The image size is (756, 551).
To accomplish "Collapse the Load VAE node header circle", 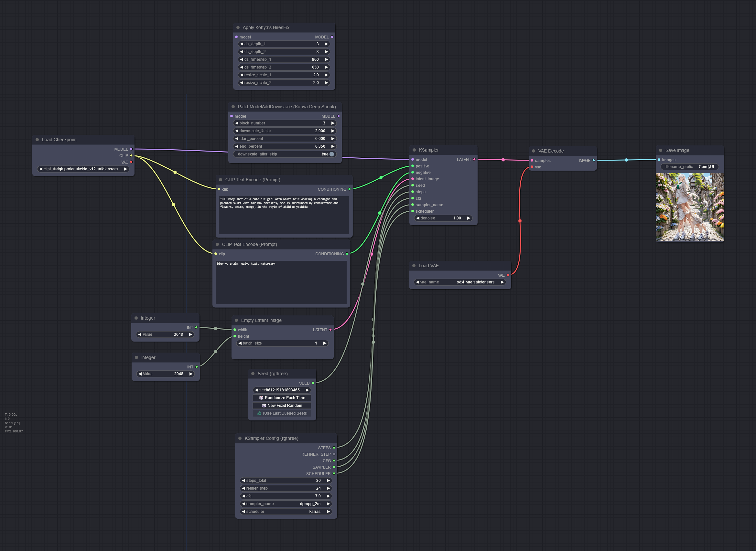I will (414, 266).
